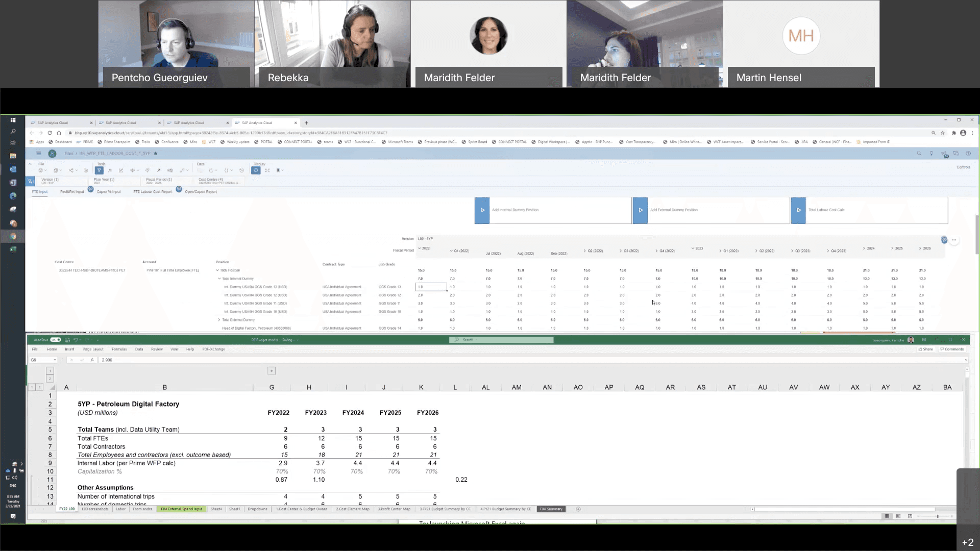Click the favorite star beside story name
The width and height of the screenshot is (980, 551).
click(156, 154)
